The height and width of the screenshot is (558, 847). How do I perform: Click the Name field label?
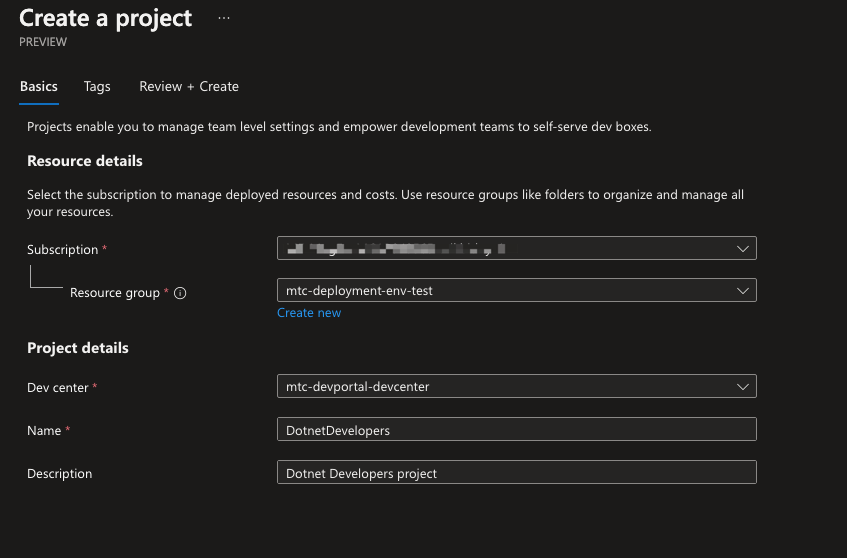click(44, 430)
